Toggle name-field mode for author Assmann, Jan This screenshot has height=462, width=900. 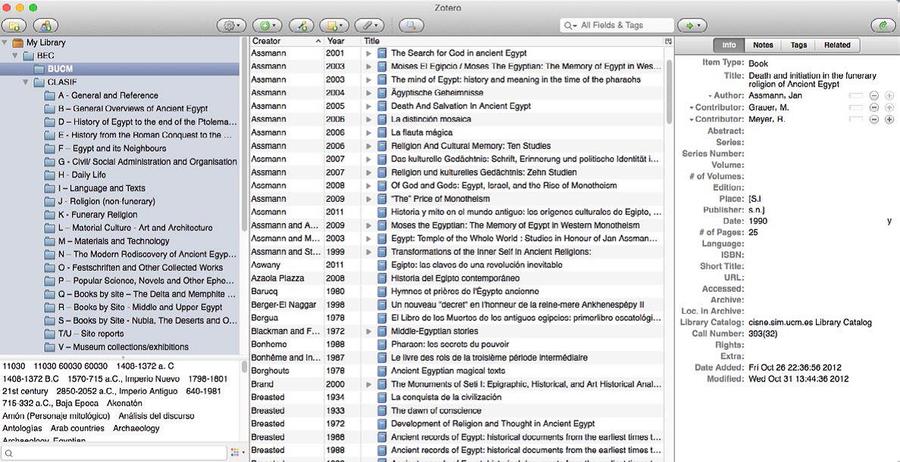click(x=855, y=95)
